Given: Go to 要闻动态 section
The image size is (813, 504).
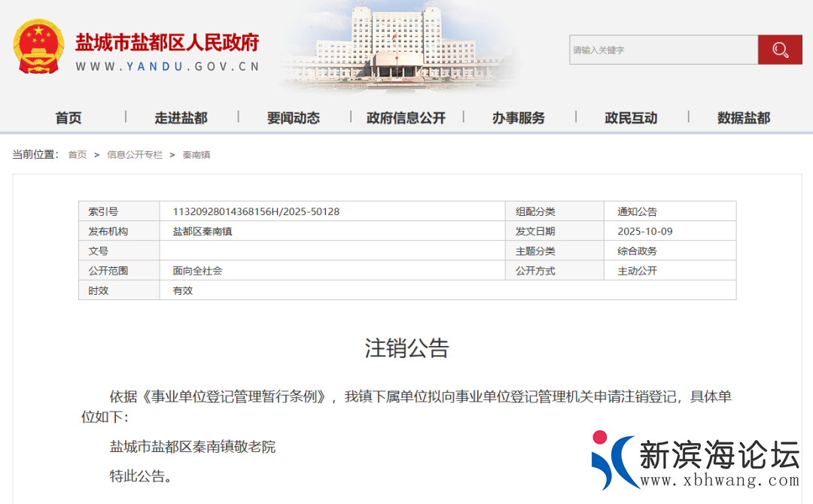Looking at the screenshot, I should coord(294,117).
